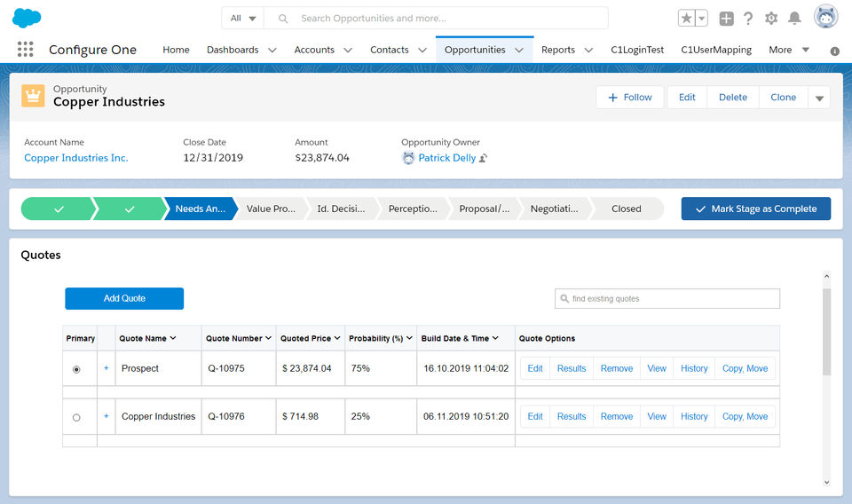
Task: Open the Copper Industries Inc. account link
Action: pos(76,158)
